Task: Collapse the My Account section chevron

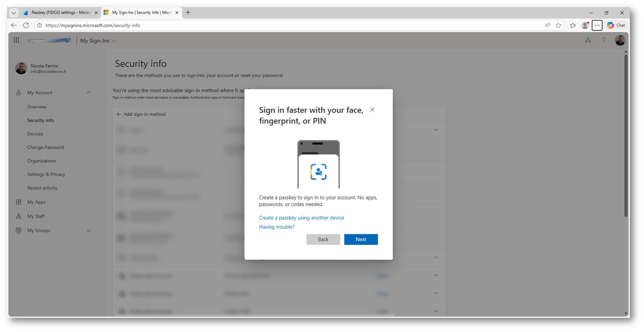Action: coord(88,92)
